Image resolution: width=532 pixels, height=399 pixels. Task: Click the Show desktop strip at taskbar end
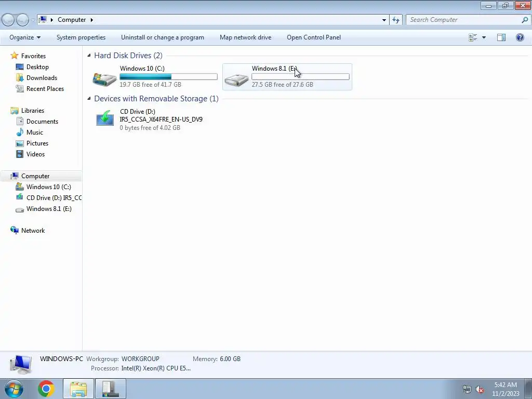528,389
